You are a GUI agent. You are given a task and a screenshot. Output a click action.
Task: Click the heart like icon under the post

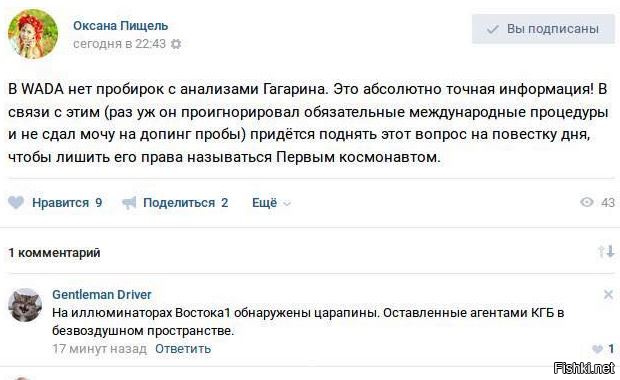point(16,202)
